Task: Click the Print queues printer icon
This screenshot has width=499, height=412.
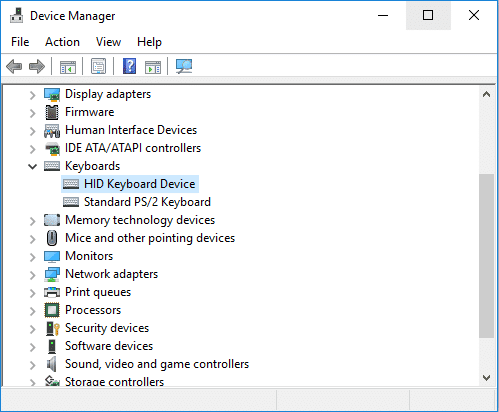Action: pyautogui.click(x=52, y=292)
